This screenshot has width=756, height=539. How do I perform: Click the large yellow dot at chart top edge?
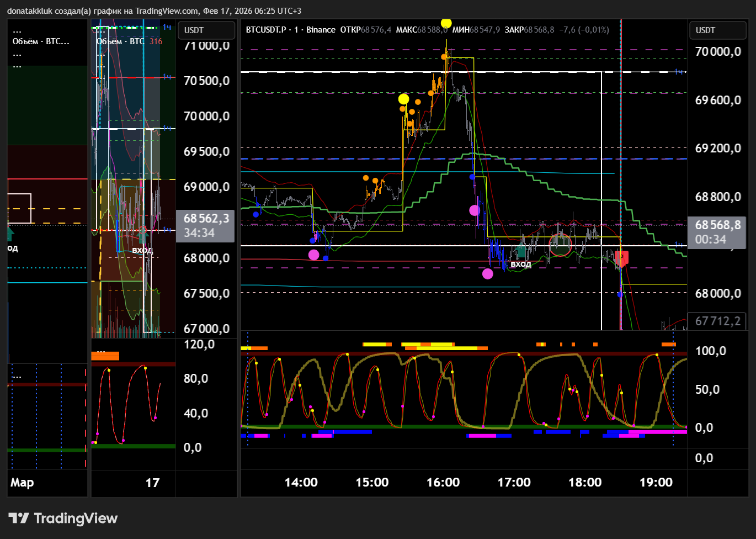tap(446, 23)
